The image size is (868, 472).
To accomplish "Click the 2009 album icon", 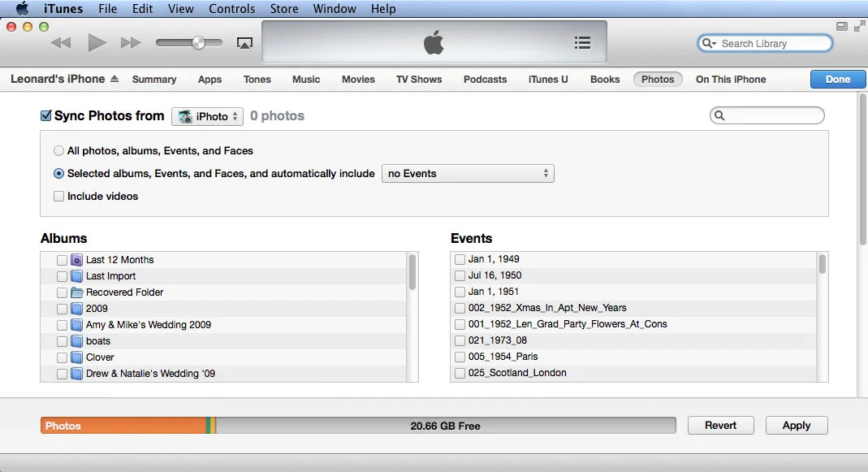I will pos(77,309).
